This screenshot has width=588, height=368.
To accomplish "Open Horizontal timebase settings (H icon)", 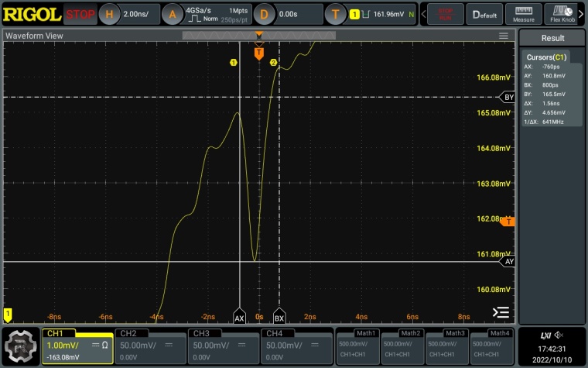I will [109, 14].
